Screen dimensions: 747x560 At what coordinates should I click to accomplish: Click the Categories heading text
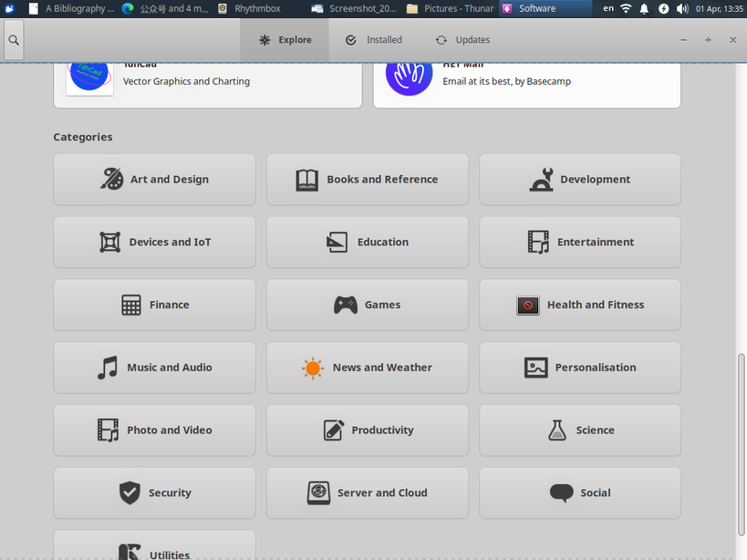click(83, 137)
